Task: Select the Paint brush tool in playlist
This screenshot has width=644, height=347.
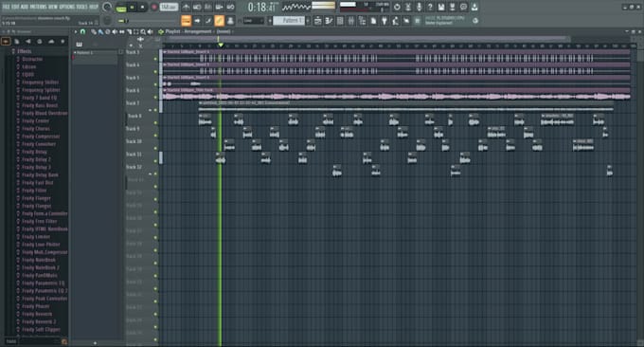Action: click(x=100, y=31)
